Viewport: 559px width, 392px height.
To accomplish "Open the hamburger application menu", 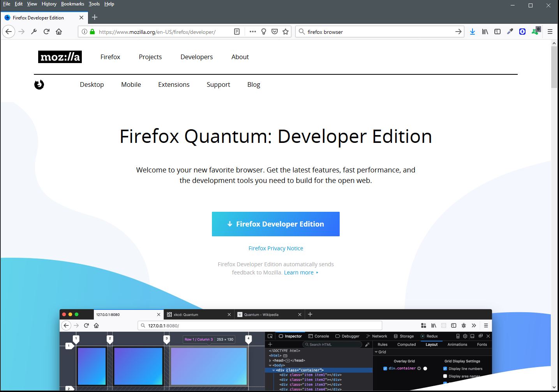I will point(550,32).
